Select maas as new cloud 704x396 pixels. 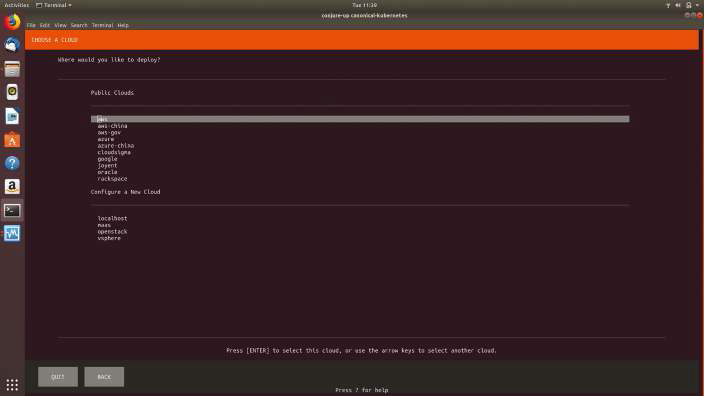tap(104, 225)
